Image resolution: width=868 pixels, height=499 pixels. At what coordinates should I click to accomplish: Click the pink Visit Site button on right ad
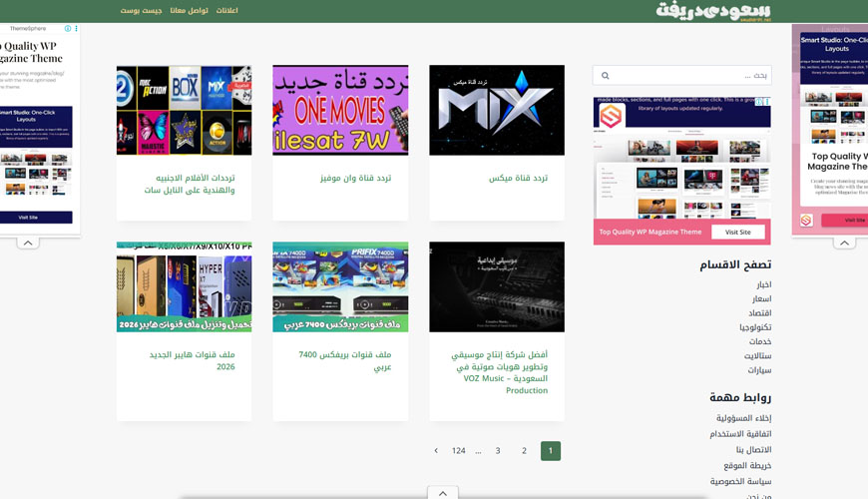[844, 221]
